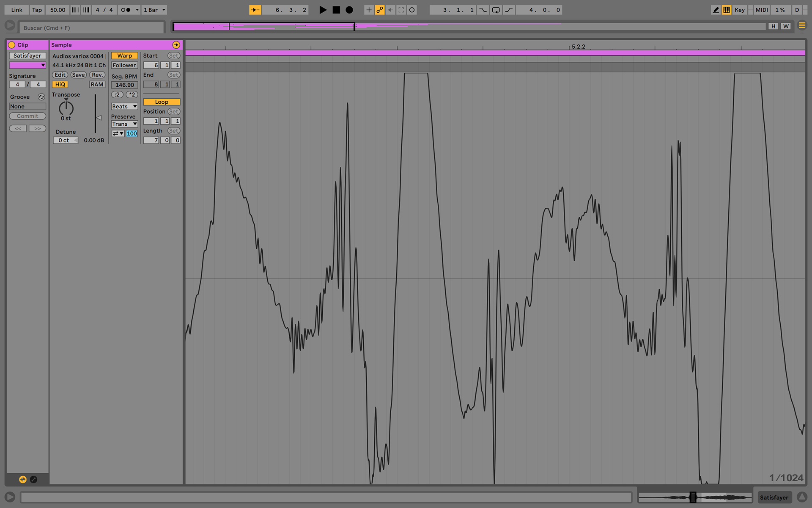This screenshot has height=508, width=812.
Task: Click the Stop transport button
Action: tap(336, 10)
